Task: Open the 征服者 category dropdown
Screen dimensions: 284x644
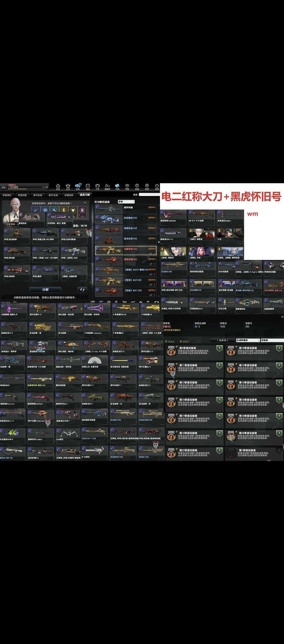Action: click(272, 340)
